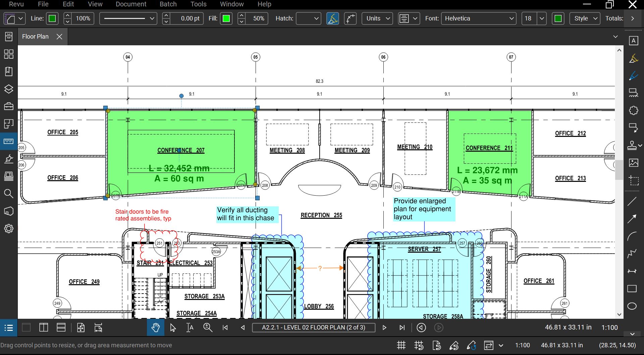Open the Layers panel
Screen dimensions: 644x355
click(x=9, y=89)
